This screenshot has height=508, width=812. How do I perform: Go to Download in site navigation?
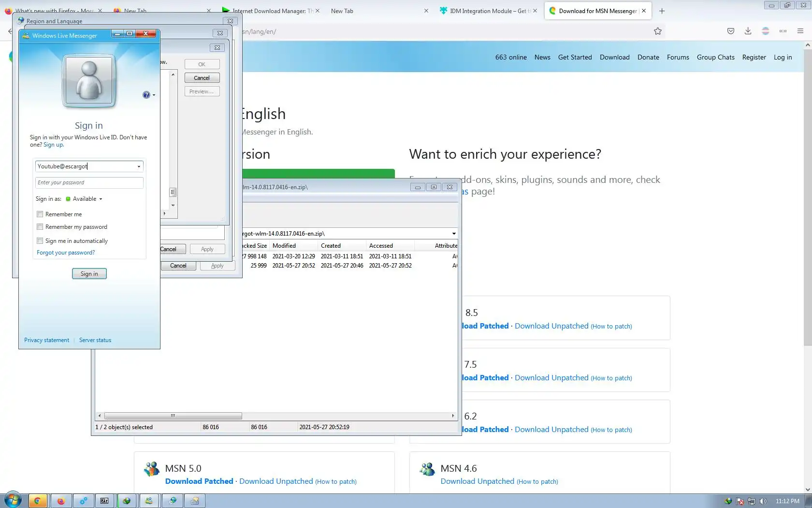click(615, 57)
